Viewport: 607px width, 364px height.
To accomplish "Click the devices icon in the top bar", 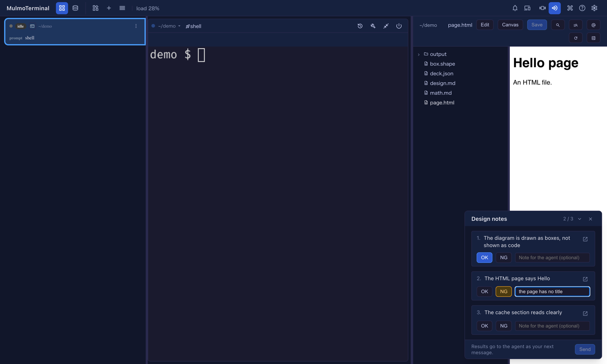I will (x=527, y=8).
